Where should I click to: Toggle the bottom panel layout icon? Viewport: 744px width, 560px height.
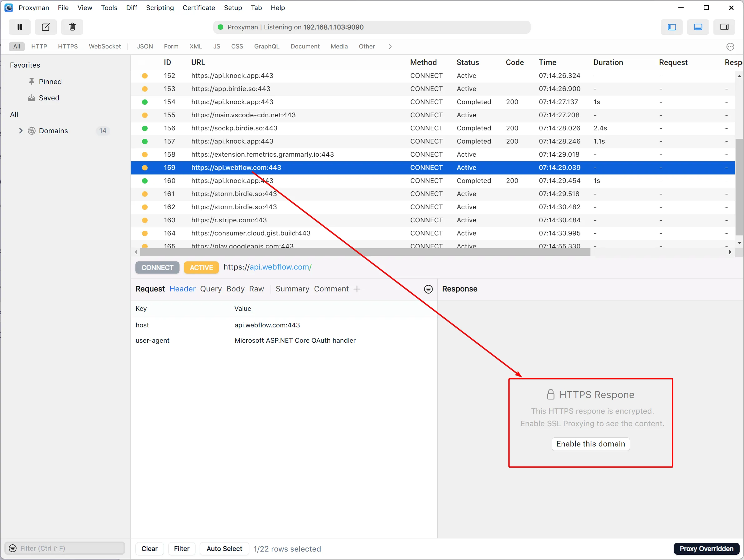[698, 27]
